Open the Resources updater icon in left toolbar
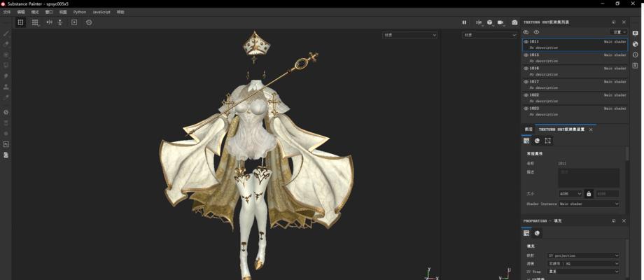The width and height of the screenshot is (644, 280). (6, 122)
